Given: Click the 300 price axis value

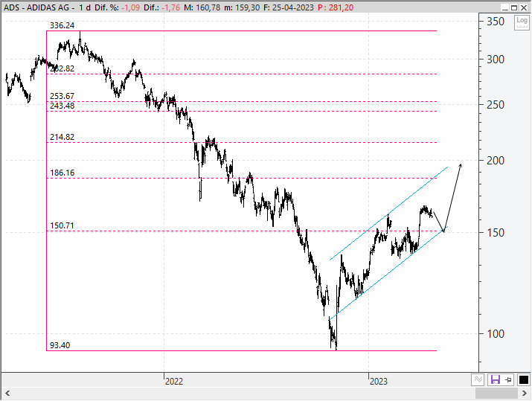Looking at the screenshot, I should click(x=496, y=60).
